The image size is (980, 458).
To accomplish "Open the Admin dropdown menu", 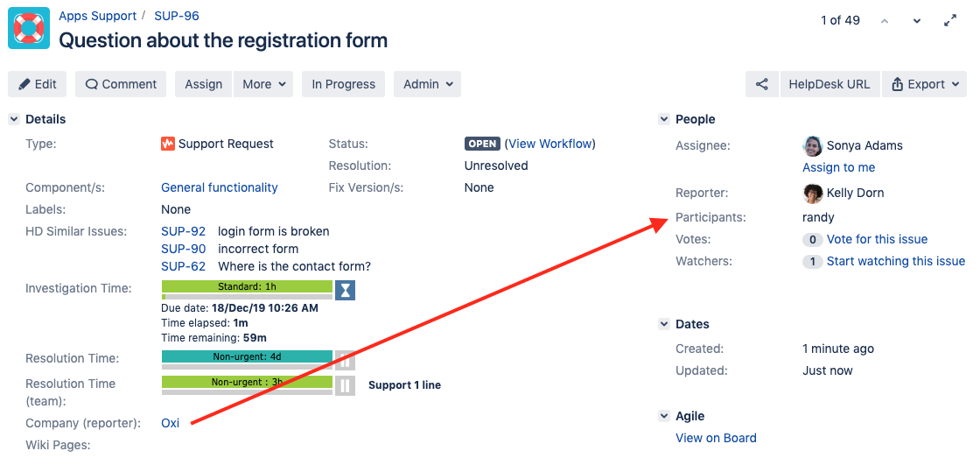I will pyautogui.click(x=427, y=84).
